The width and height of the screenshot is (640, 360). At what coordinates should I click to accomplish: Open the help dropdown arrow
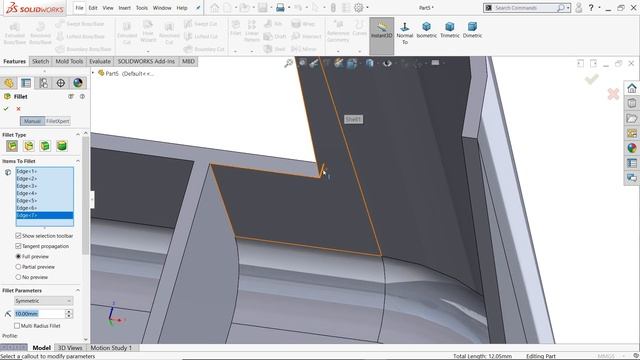[599, 7]
